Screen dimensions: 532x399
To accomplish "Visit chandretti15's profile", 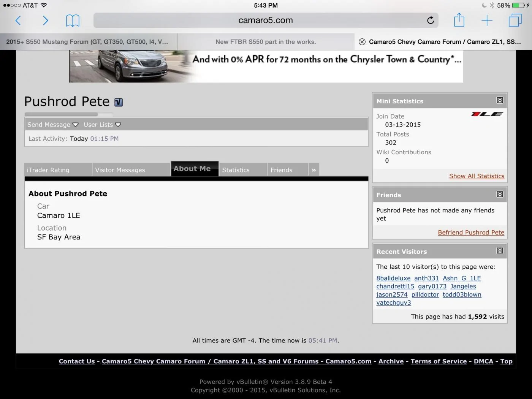I will [x=395, y=286].
